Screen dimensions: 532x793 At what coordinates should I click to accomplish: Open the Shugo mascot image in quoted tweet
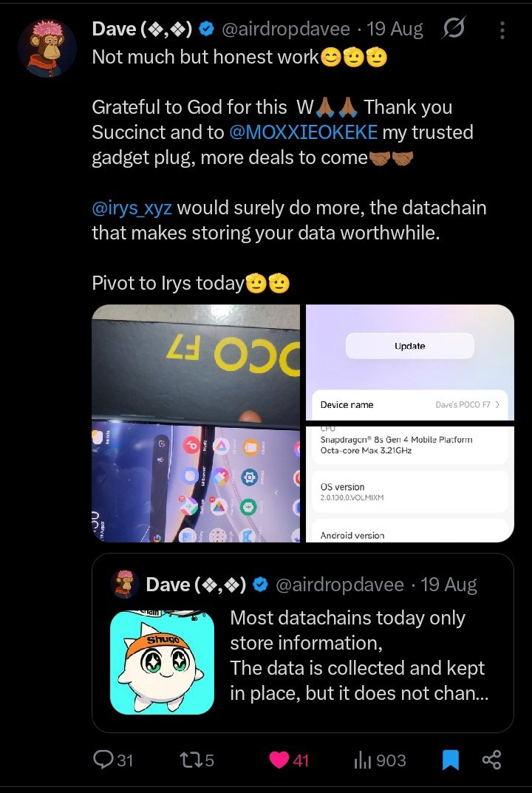click(x=163, y=662)
